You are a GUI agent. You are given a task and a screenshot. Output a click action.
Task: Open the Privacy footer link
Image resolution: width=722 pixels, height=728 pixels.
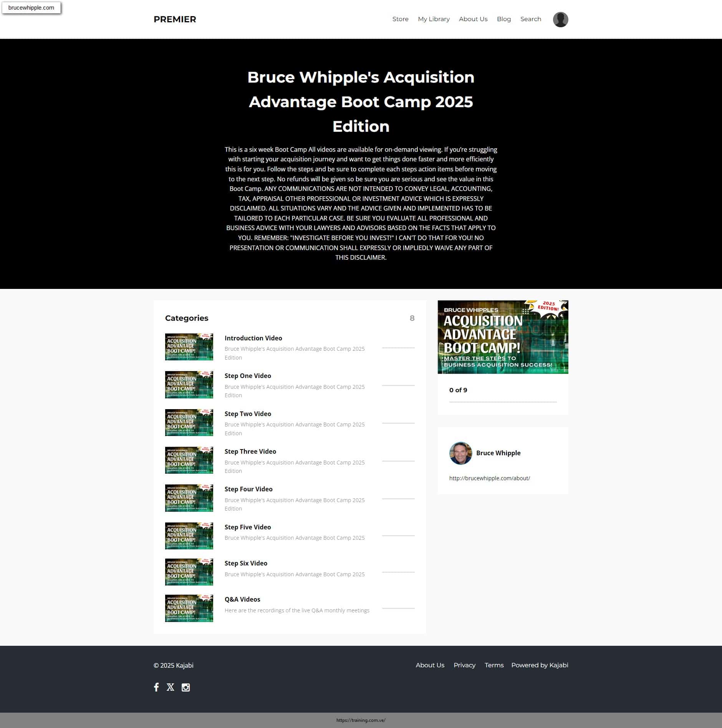(464, 665)
